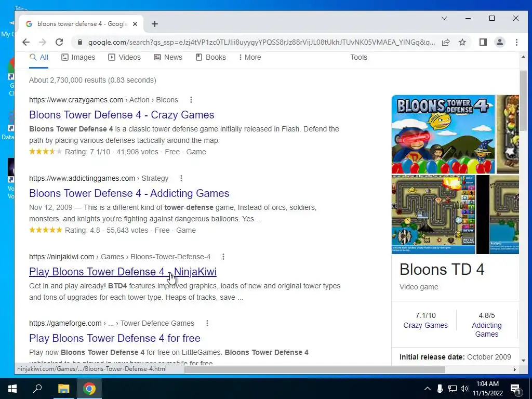532x399 pixels.
Task: Share this page icon in address bar
Action: (446, 42)
